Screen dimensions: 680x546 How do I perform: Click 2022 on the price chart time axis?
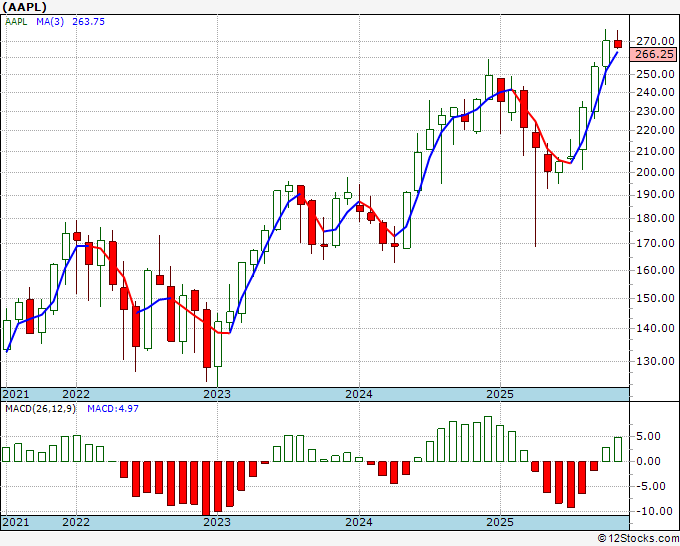pyautogui.click(x=76, y=394)
